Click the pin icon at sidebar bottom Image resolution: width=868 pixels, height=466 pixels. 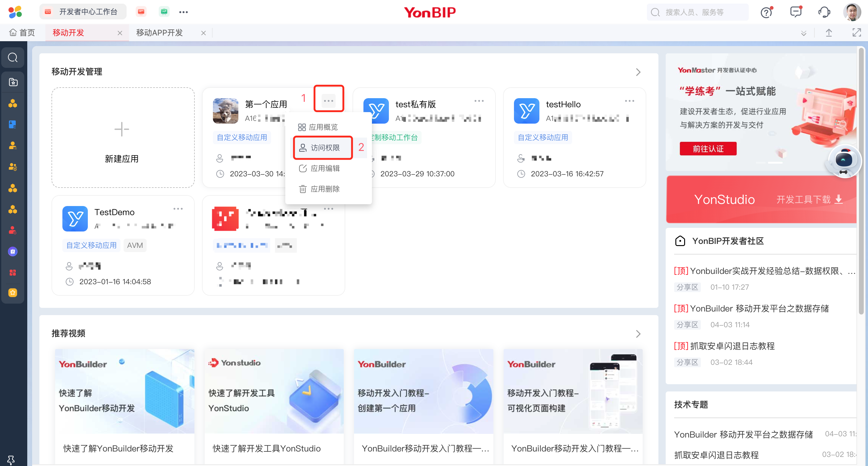point(11,459)
